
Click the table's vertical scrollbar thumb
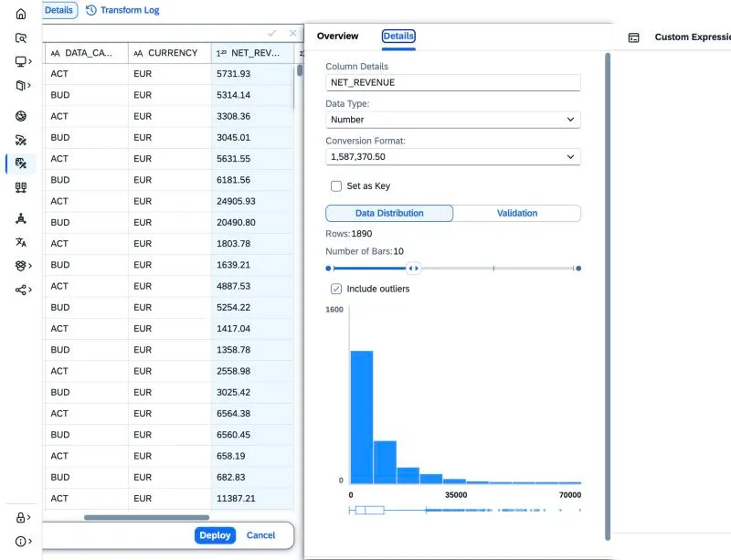pyautogui.click(x=300, y=70)
